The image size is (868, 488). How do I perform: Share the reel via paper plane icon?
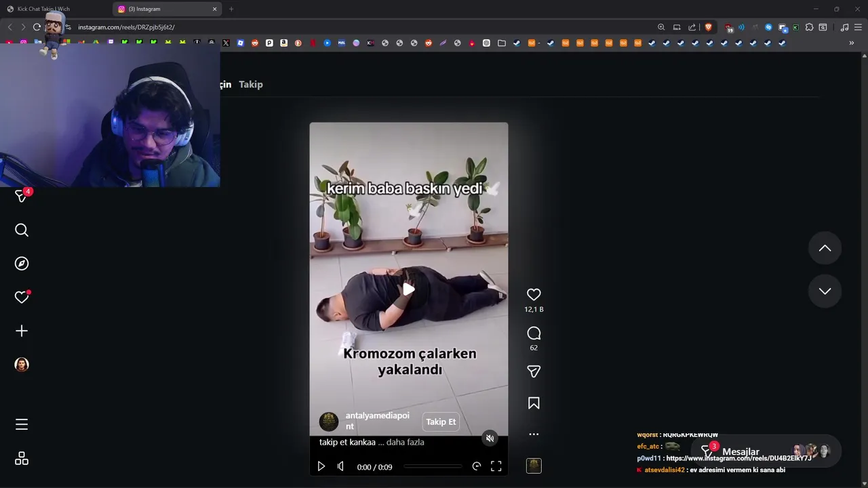tap(534, 371)
